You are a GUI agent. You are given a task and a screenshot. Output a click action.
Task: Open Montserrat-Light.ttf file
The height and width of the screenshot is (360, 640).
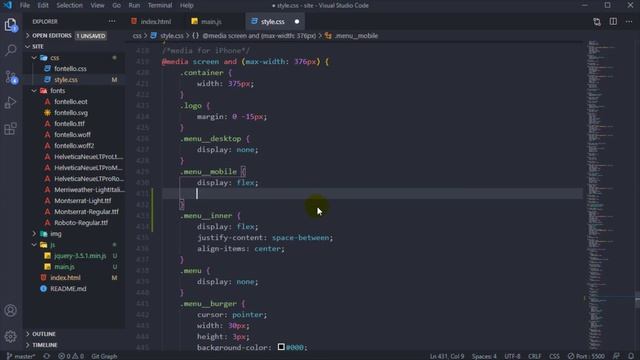tap(82, 201)
